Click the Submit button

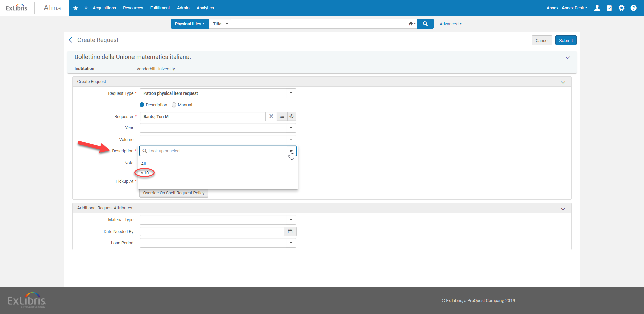pos(566,40)
